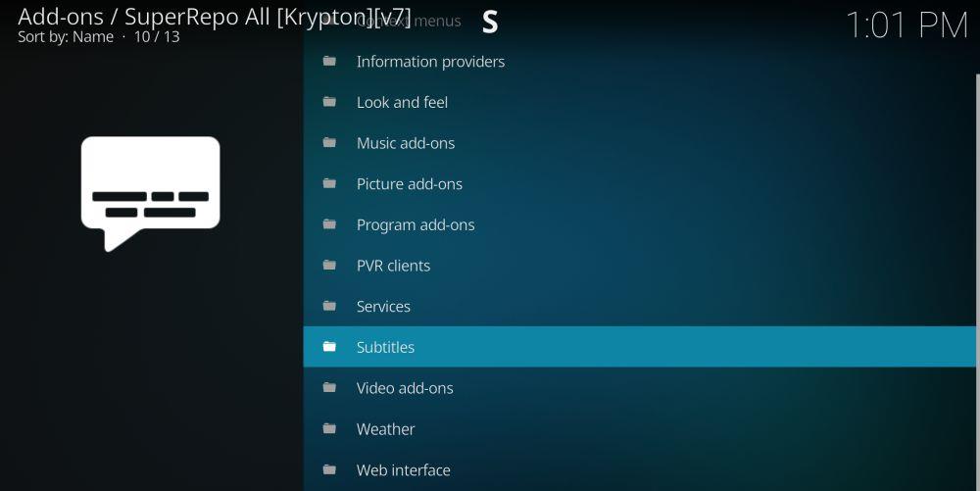Select the Weather entry
Viewport: 980px width, 491px height.
pyautogui.click(x=639, y=428)
